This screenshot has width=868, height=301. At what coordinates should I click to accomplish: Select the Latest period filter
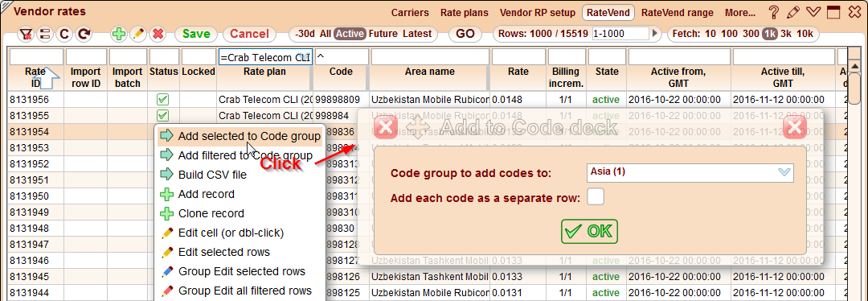417,34
